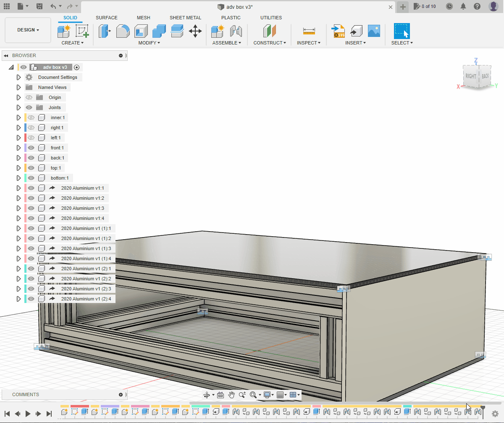Image resolution: width=504 pixels, height=423 pixels.
Task: Open the Joint tool
Action: click(x=236, y=31)
